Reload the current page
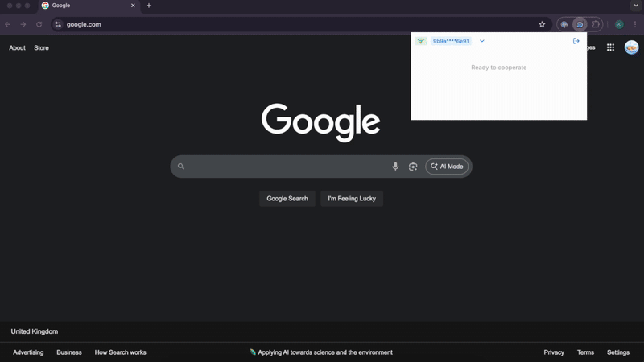 39,24
